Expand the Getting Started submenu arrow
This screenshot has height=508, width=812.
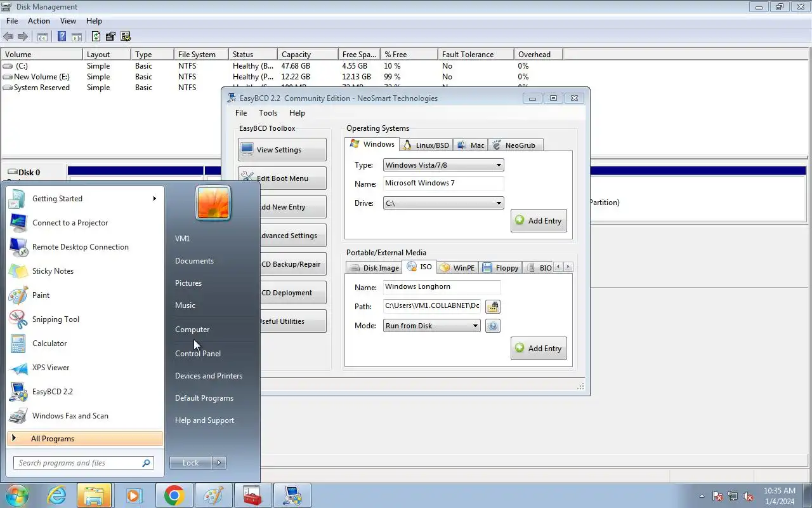coord(154,199)
